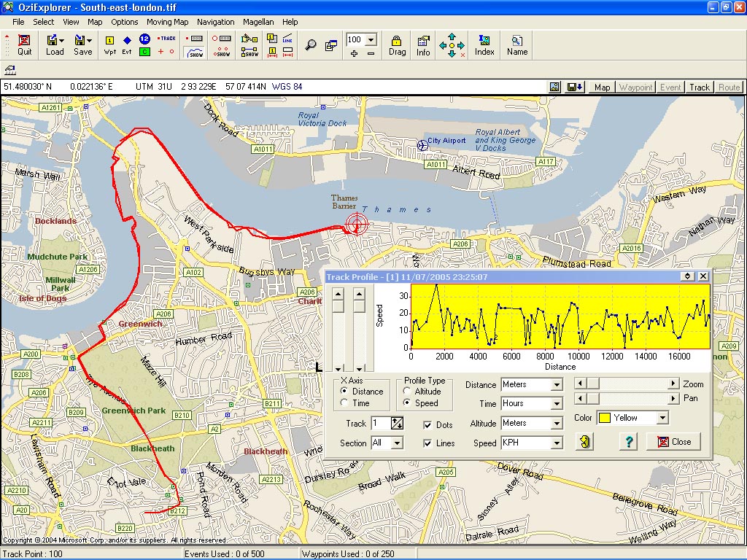Viewport: 747px width, 560px height.
Task: Click the Quit toolbar icon
Action: click(x=24, y=45)
